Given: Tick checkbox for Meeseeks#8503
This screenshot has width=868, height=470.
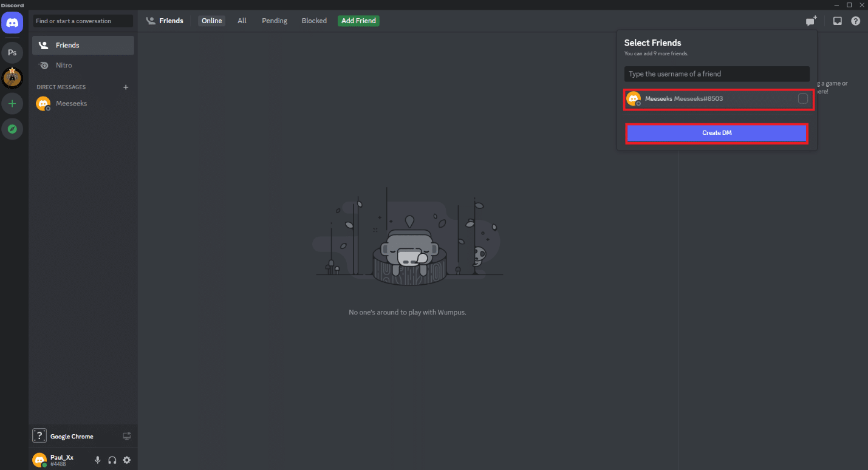Looking at the screenshot, I should 803,99.
